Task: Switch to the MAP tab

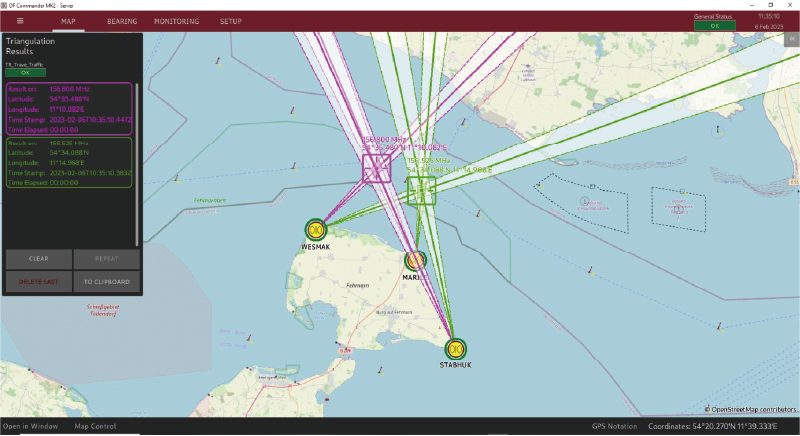Action: (69, 21)
